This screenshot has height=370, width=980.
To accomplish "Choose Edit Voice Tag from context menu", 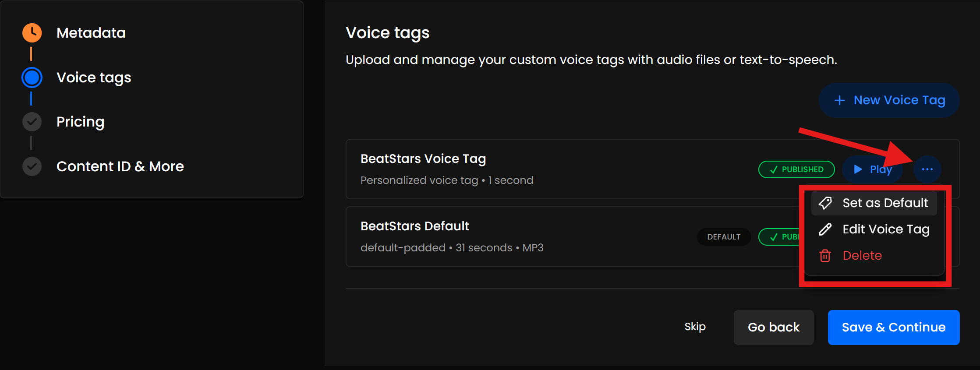I will (886, 229).
